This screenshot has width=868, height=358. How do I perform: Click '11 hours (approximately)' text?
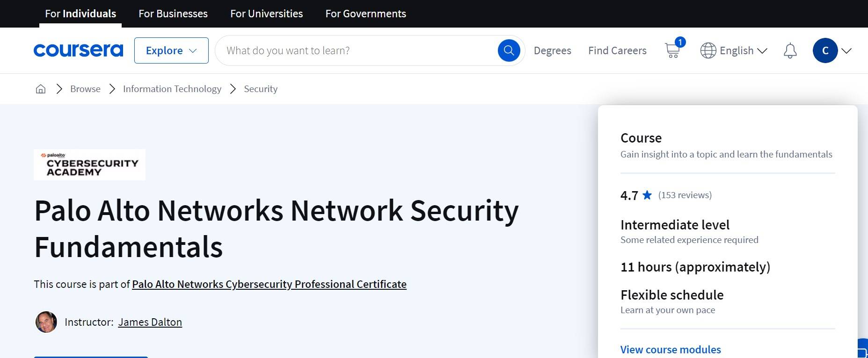[x=695, y=267]
